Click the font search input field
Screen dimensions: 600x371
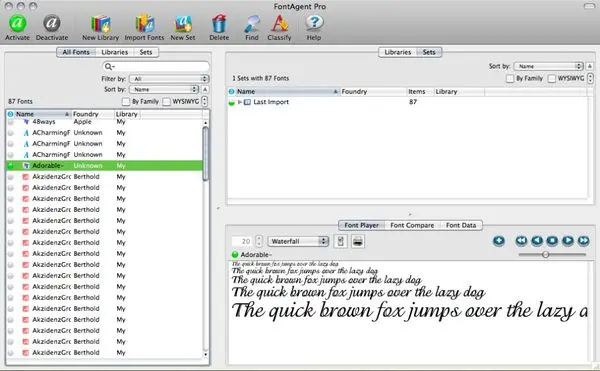(x=156, y=67)
